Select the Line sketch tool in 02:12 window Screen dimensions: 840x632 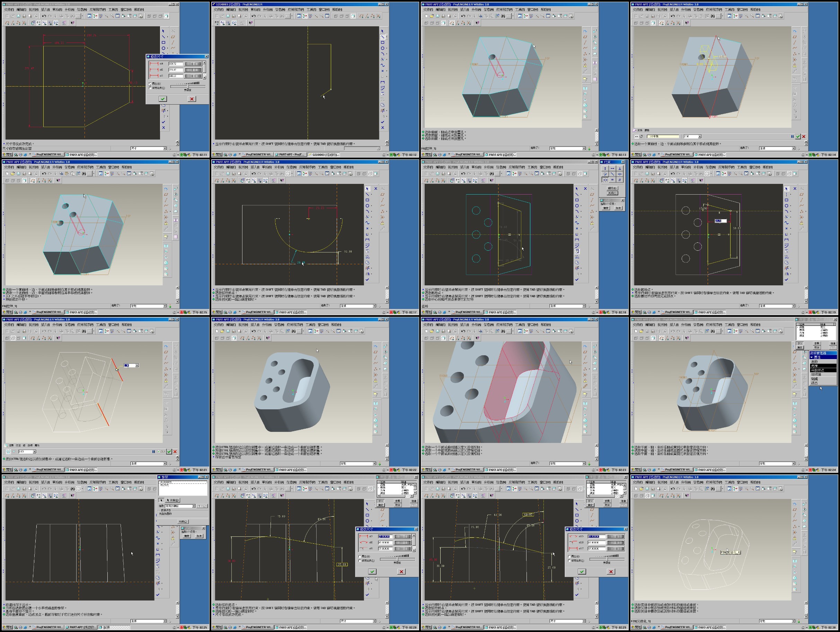tap(382, 37)
